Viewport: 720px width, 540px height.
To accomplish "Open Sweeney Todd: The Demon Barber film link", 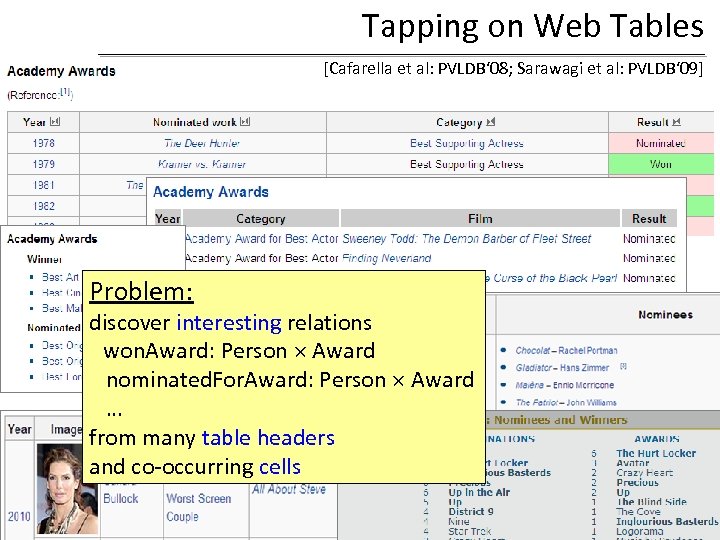I will tap(467, 239).
